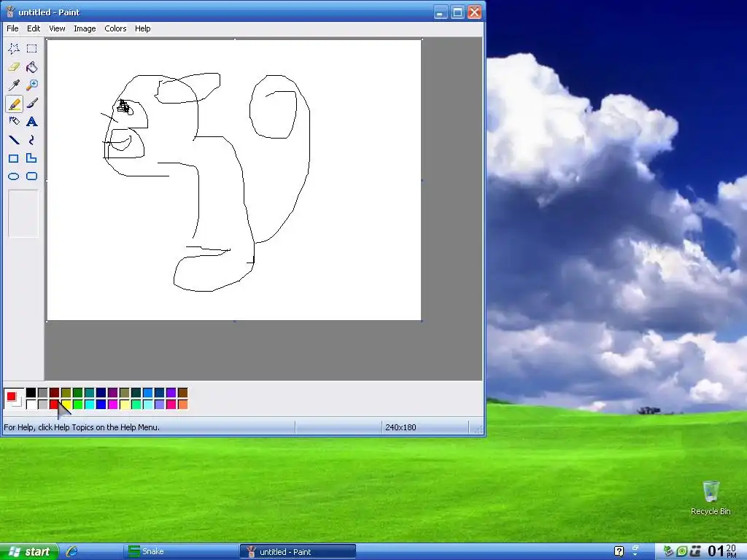Select the pure blue bottom-row swatch
Image resolution: width=747 pixels, height=560 pixels.
(x=101, y=404)
